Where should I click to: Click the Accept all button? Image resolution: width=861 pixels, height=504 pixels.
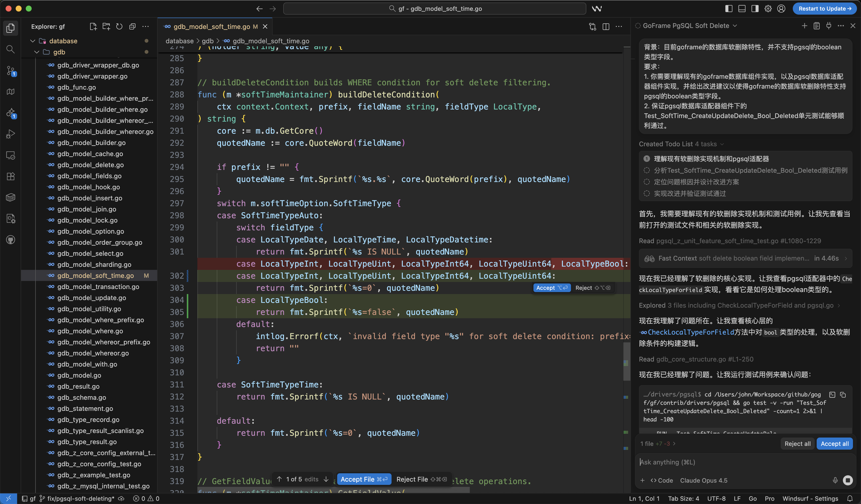pyautogui.click(x=834, y=444)
